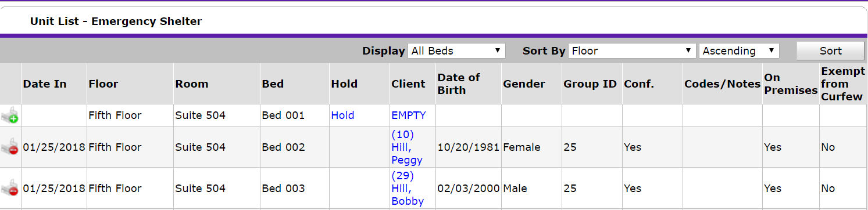Click the red minus bed icon for Bed 002
The height and width of the screenshot is (210, 868).
10,147
